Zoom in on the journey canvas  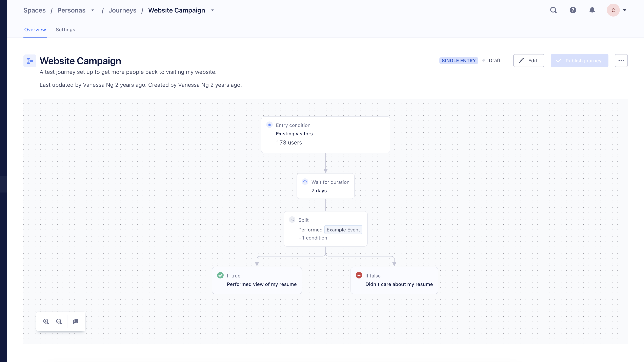click(46, 321)
